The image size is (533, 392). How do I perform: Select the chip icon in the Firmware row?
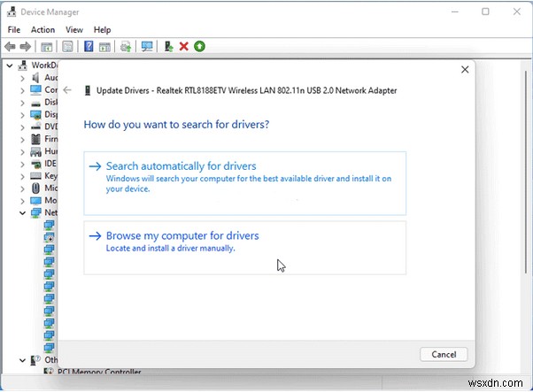coord(35,139)
